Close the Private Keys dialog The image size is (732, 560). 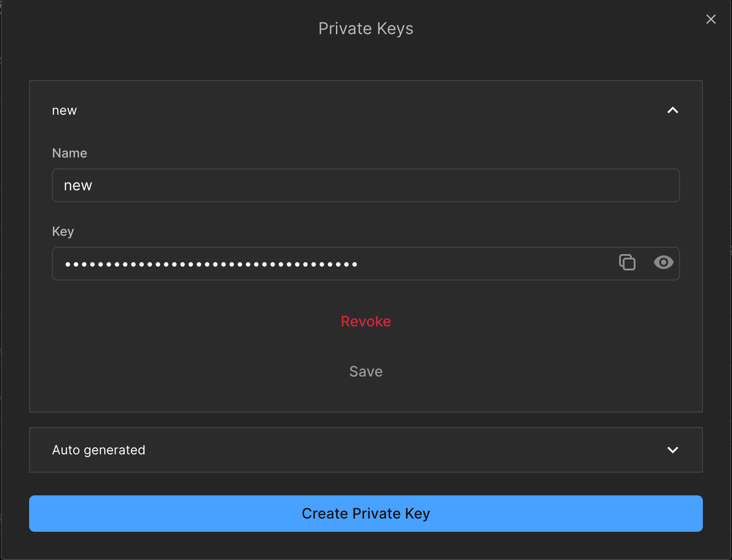click(x=711, y=19)
